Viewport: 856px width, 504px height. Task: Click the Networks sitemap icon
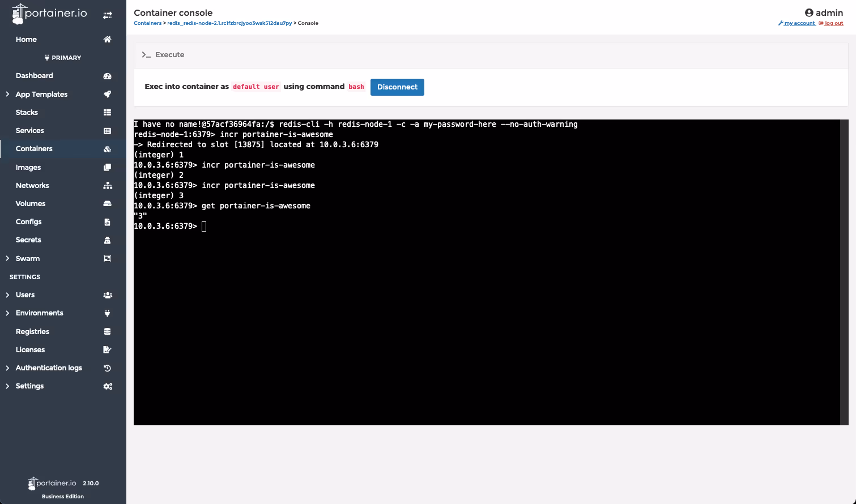pos(108,186)
